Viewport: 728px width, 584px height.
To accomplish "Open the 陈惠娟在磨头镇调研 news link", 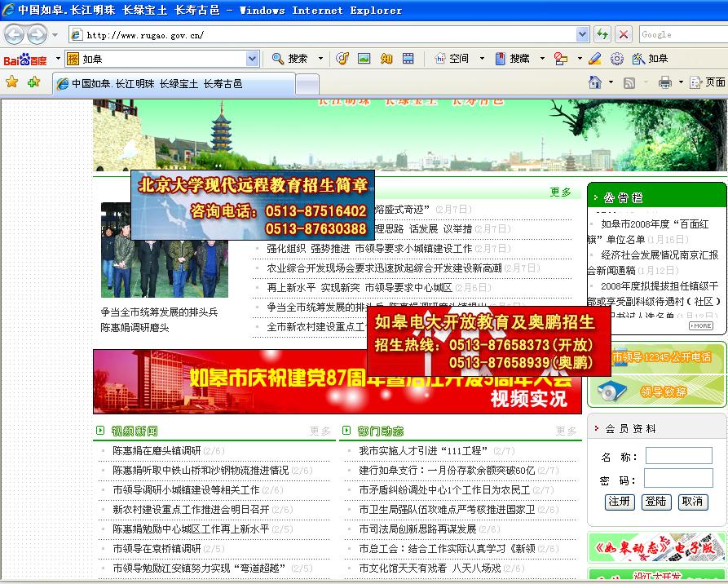I will click(157, 450).
